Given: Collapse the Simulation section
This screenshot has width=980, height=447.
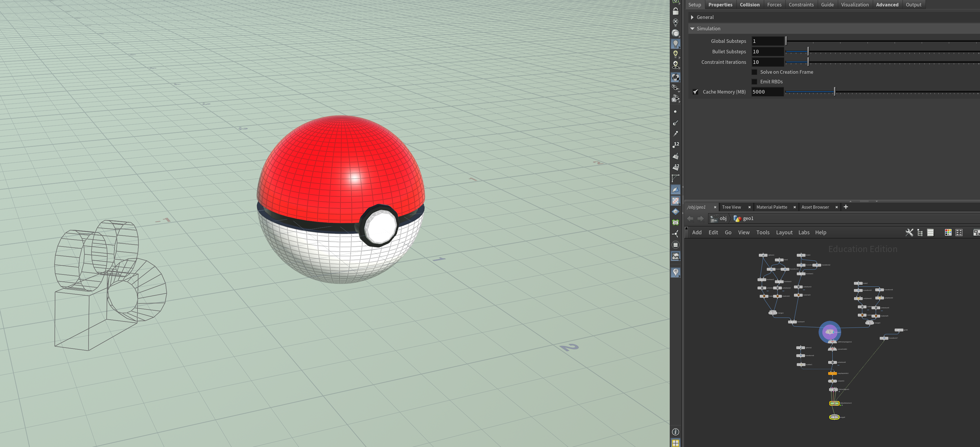Looking at the screenshot, I should tap(692, 29).
